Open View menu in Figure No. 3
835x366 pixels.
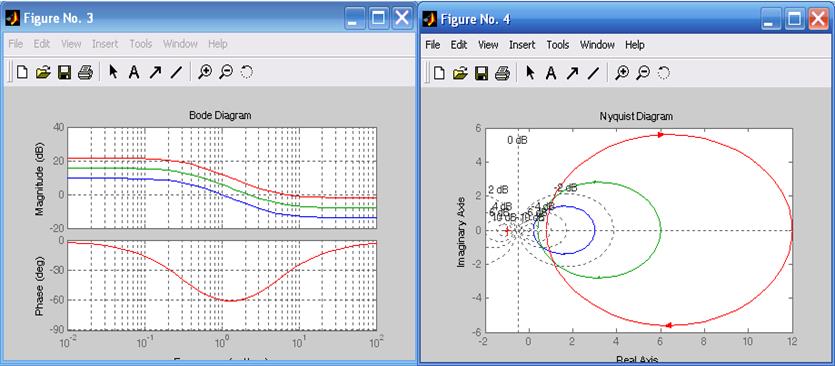71,44
